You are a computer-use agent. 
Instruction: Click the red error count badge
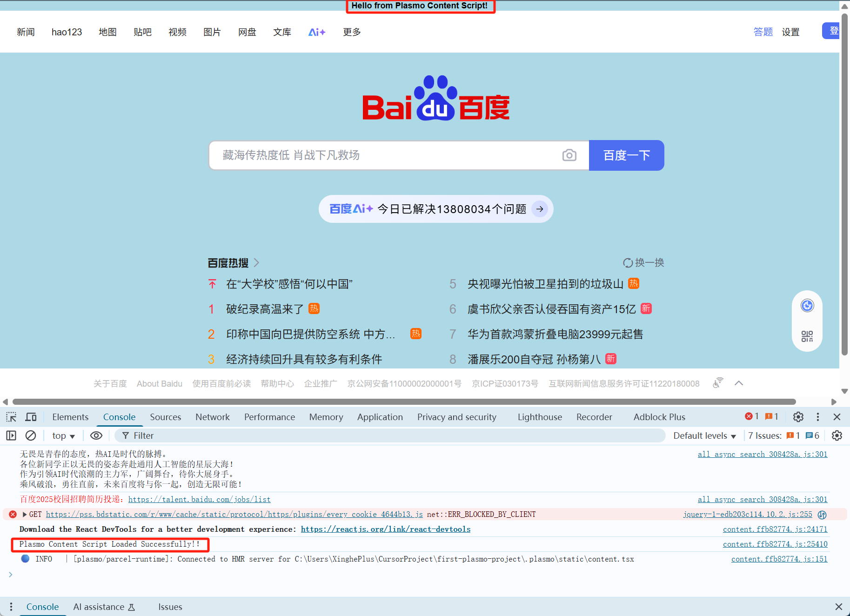(752, 416)
